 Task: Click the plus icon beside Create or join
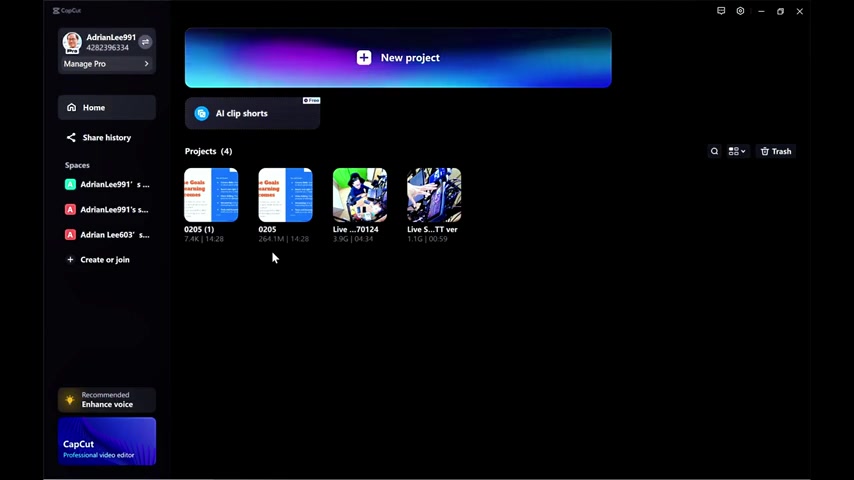pos(70,260)
